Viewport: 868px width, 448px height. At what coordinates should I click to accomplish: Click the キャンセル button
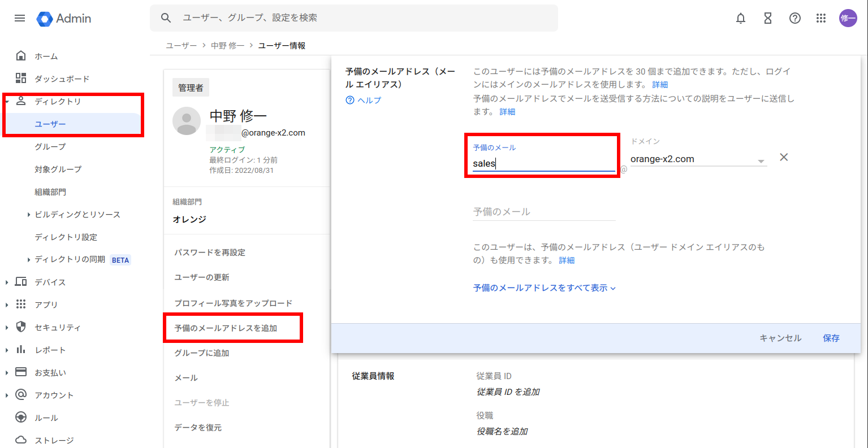[780, 338]
